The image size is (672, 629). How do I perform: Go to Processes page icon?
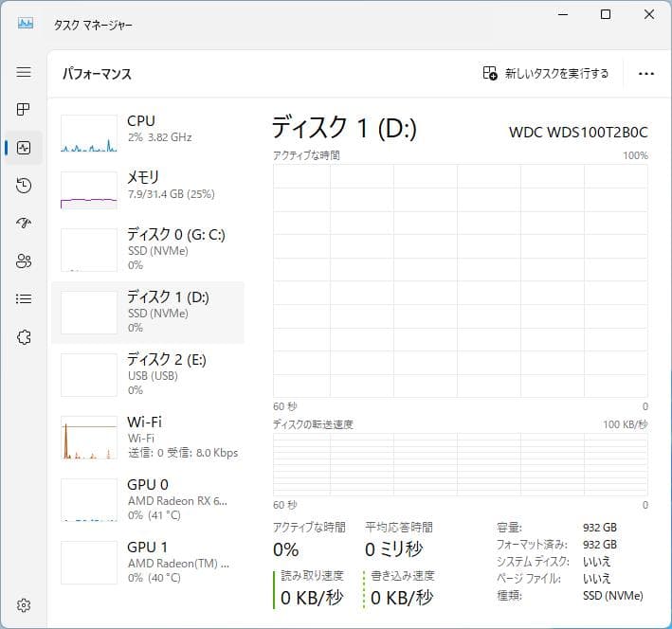coord(24,110)
